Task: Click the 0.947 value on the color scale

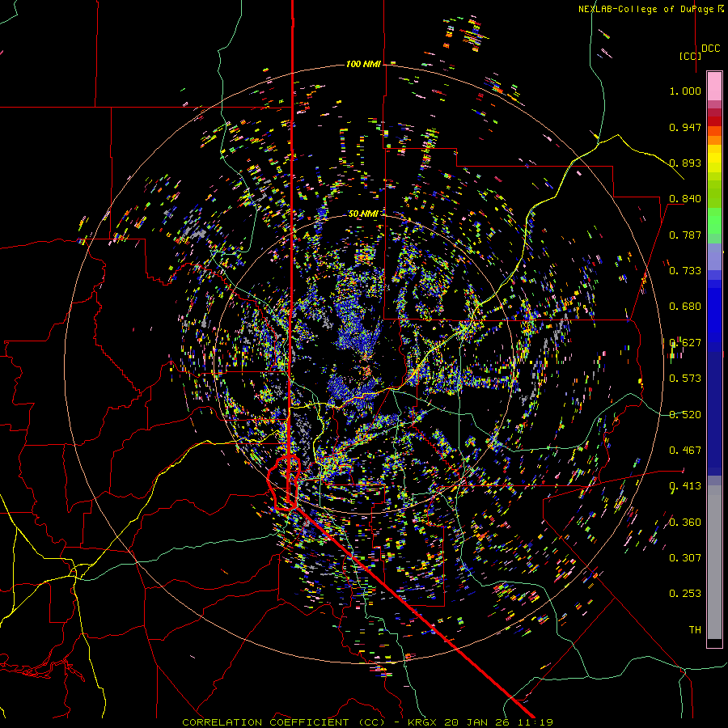Action: [685, 127]
